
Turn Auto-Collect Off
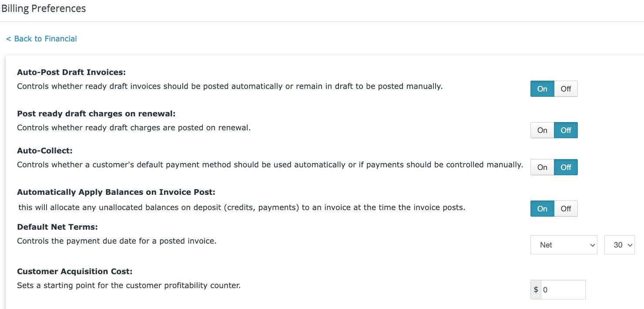point(566,167)
